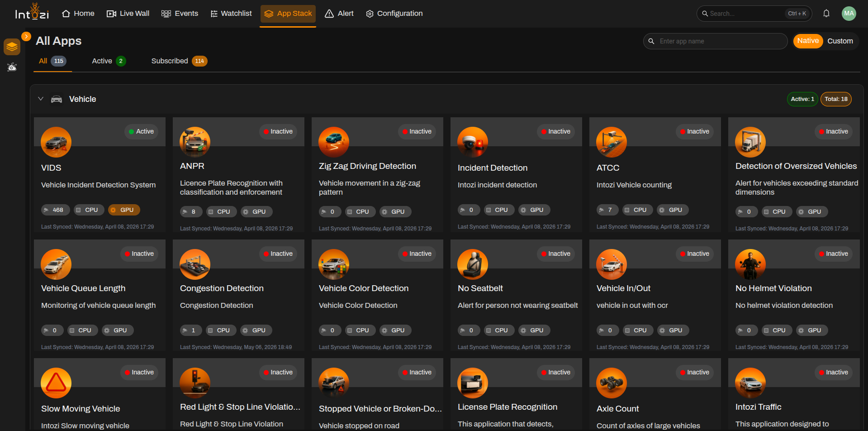Screen dimensions: 868x431
Task: Click the VIDS app car icon
Action: click(x=56, y=142)
